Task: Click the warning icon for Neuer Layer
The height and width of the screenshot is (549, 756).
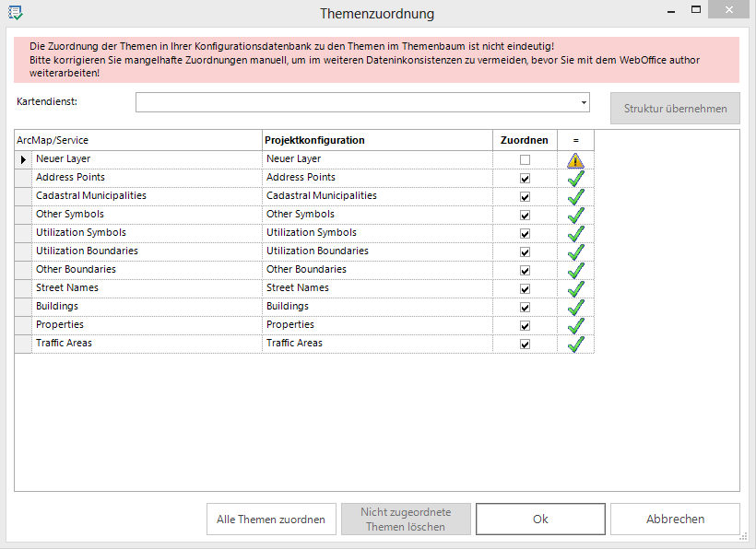Action: 575,159
